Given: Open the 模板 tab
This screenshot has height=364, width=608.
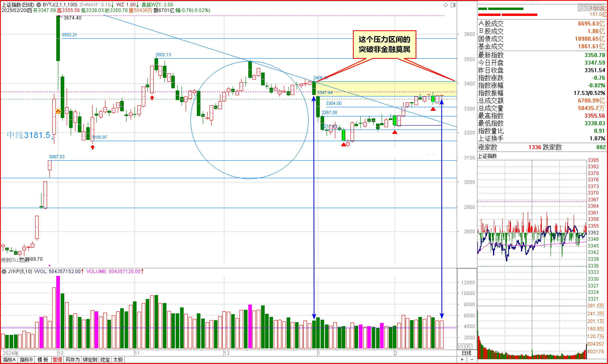Looking at the screenshot, I should point(43,360).
